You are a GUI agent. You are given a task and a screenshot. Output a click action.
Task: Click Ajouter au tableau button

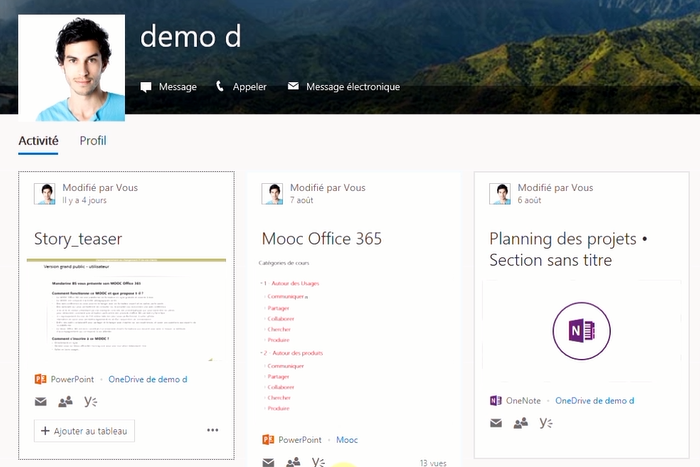(84, 431)
